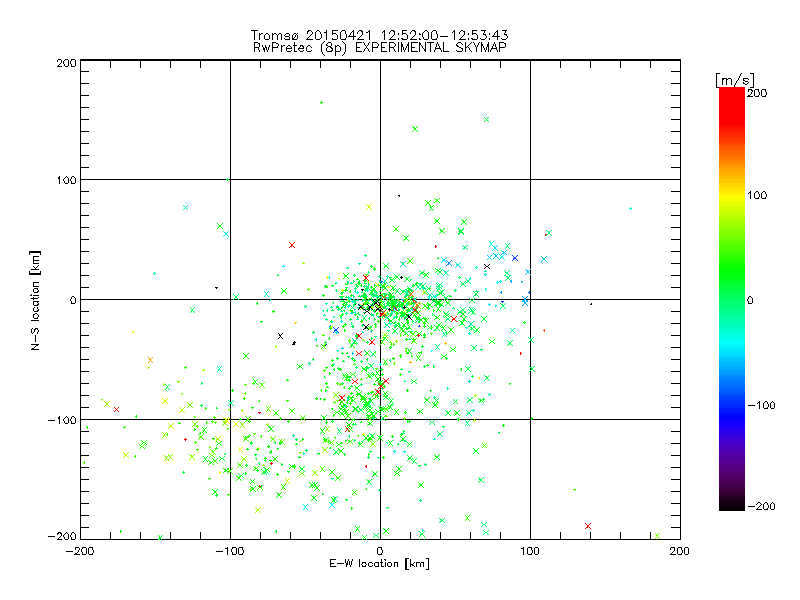Screen dimensions: 800x600
Task: Select the "E-W location [km]" axis label
Action: 379,564
